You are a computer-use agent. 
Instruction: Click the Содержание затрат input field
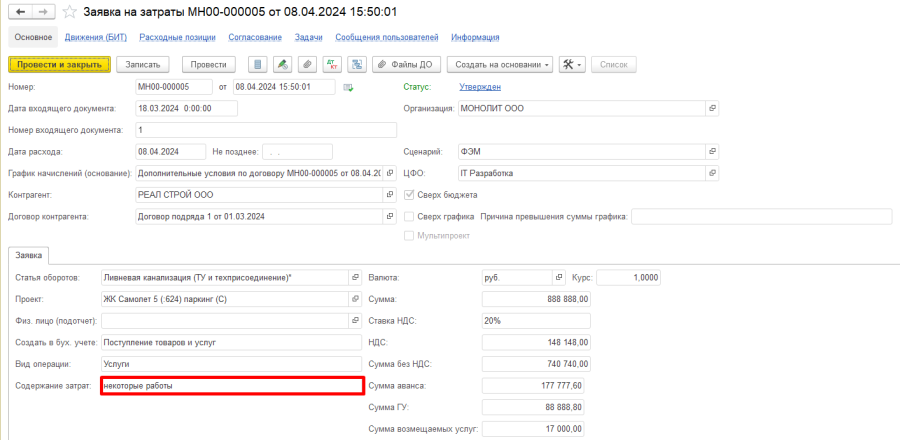pos(231,385)
